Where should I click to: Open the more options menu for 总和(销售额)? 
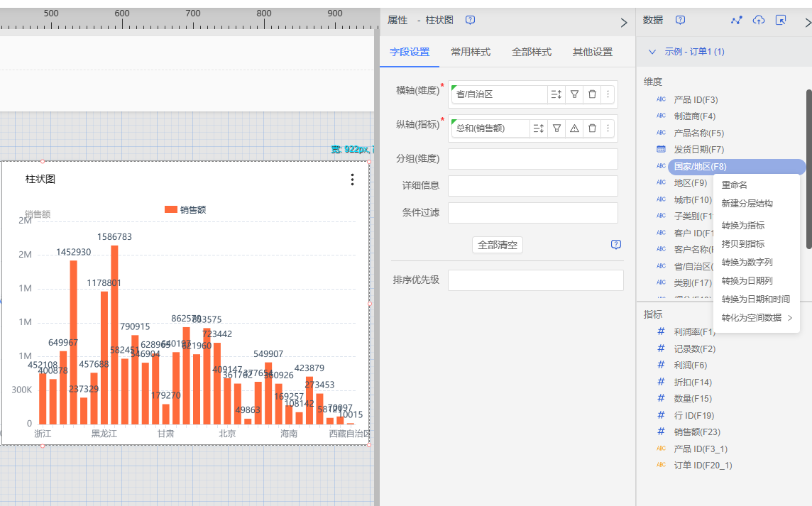pyautogui.click(x=608, y=128)
